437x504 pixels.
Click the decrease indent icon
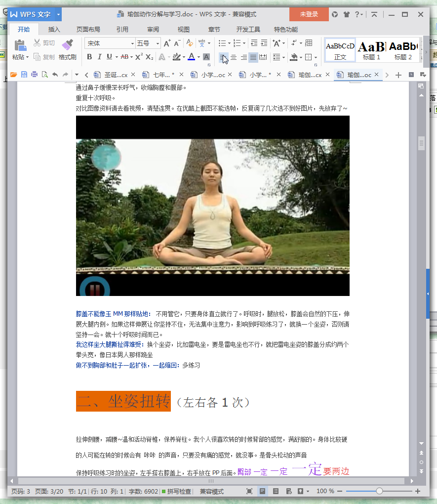tap(254, 43)
